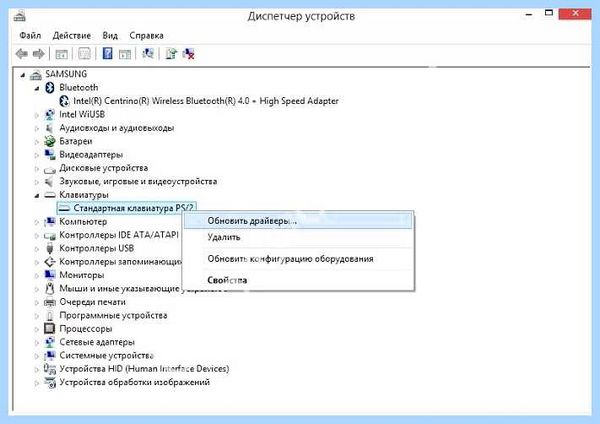Click the SAMSUNG computer icon
Viewport: 600px width, 424px height.
click(x=36, y=74)
